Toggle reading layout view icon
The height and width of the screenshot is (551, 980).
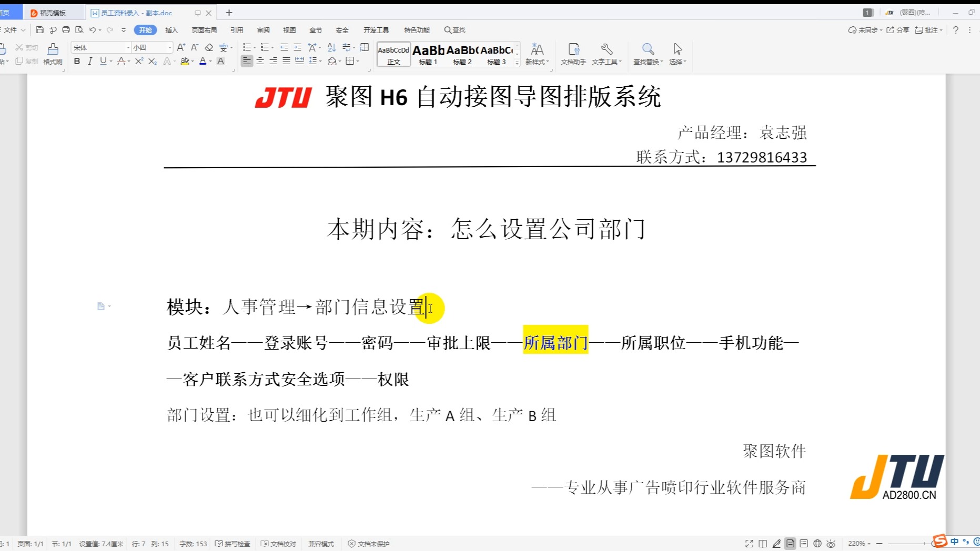coord(763,544)
